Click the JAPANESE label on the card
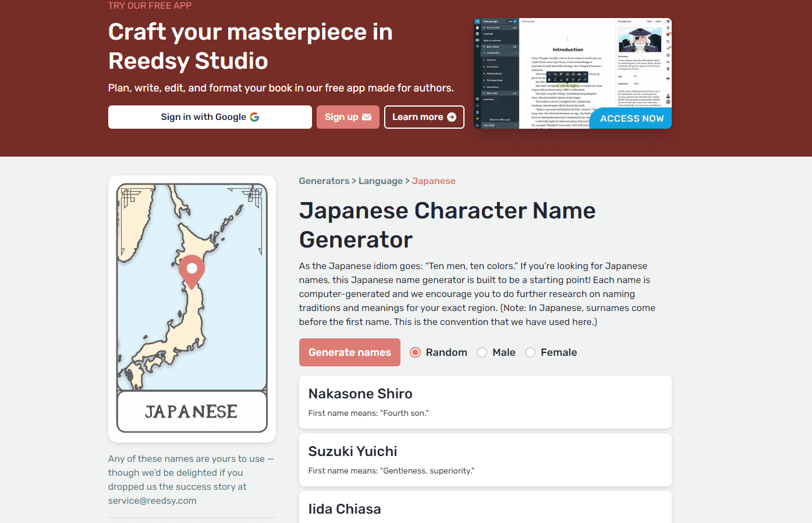This screenshot has height=523, width=812. (192, 412)
